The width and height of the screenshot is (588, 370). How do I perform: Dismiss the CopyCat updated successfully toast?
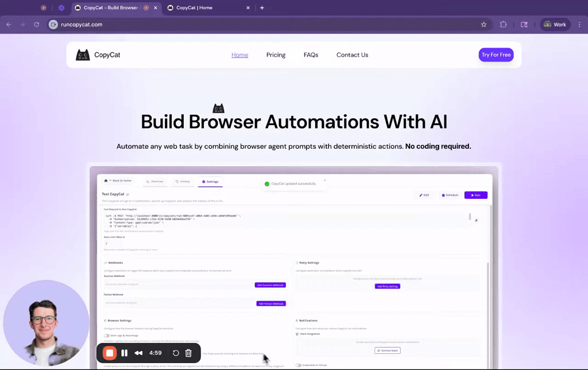click(325, 180)
